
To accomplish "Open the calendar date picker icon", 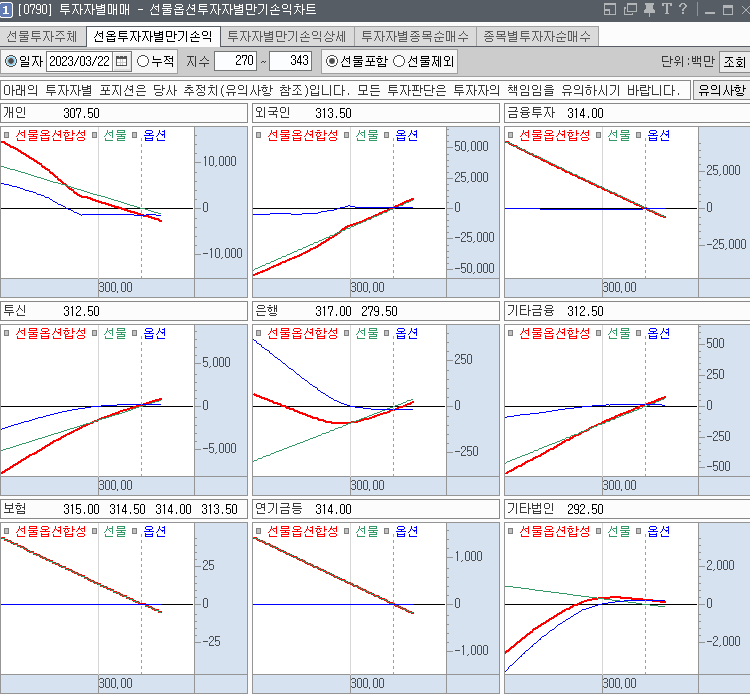I will pos(122,62).
